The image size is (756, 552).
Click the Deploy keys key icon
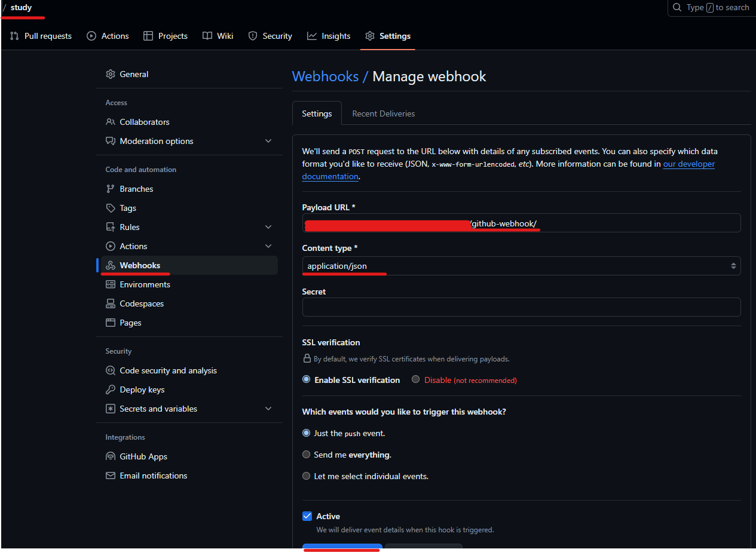click(x=111, y=390)
